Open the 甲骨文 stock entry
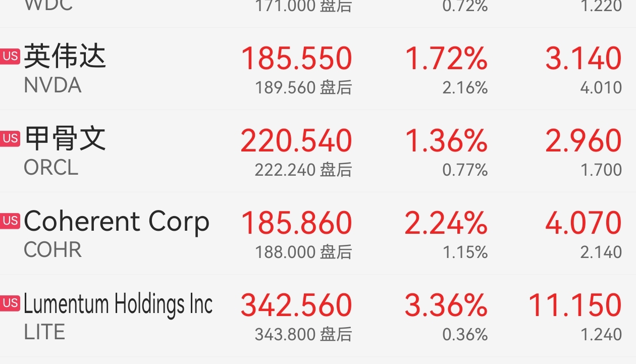Viewport: 636px width, 364px height. click(x=318, y=151)
